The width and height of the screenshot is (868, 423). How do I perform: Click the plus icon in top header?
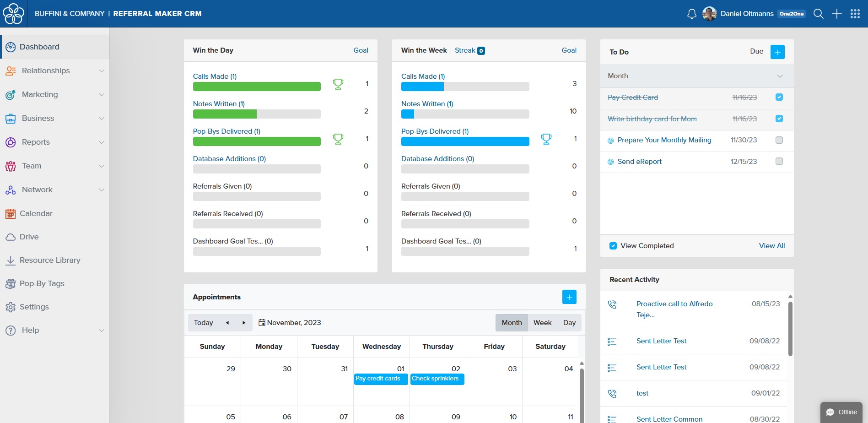(x=837, y=14)
